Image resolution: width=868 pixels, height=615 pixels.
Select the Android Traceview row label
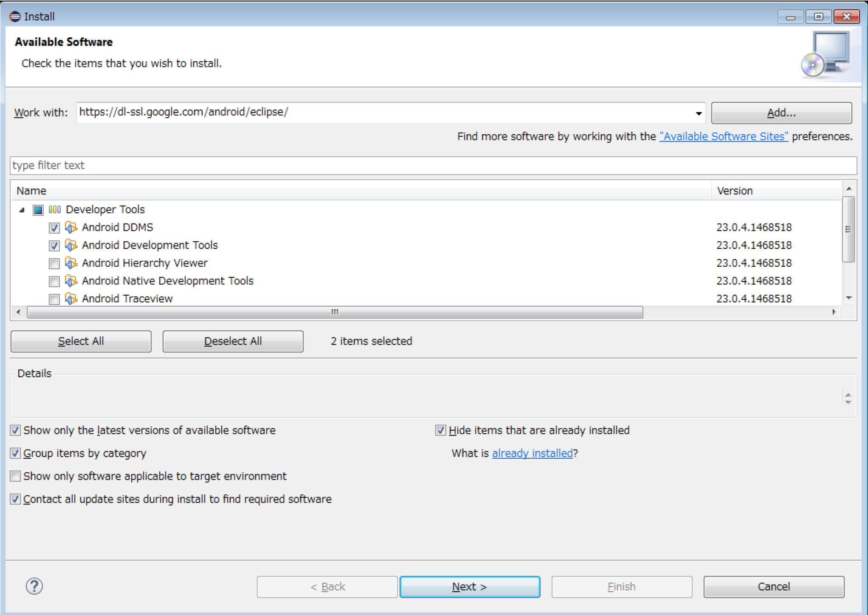(127, 299)
